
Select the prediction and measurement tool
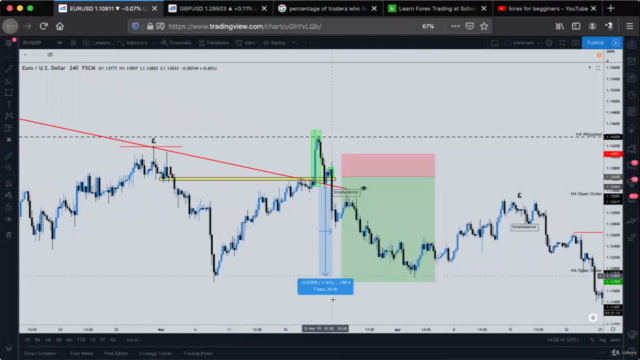point(9,128)
